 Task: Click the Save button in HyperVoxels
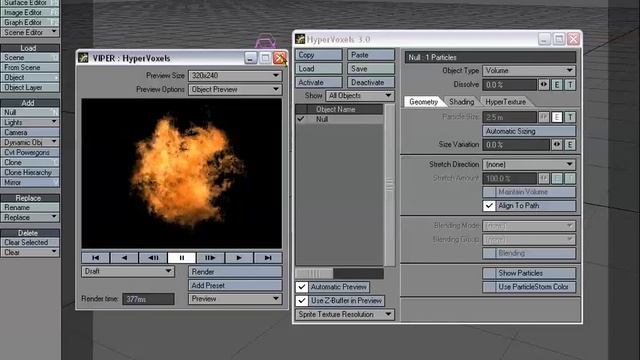pyautogui.click(x=371, y=69)
